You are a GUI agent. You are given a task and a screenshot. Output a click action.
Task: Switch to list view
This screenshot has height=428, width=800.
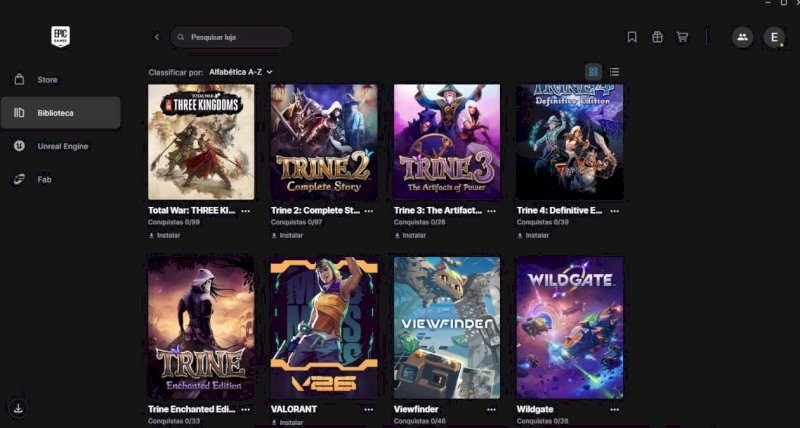[x=614, y=72]
